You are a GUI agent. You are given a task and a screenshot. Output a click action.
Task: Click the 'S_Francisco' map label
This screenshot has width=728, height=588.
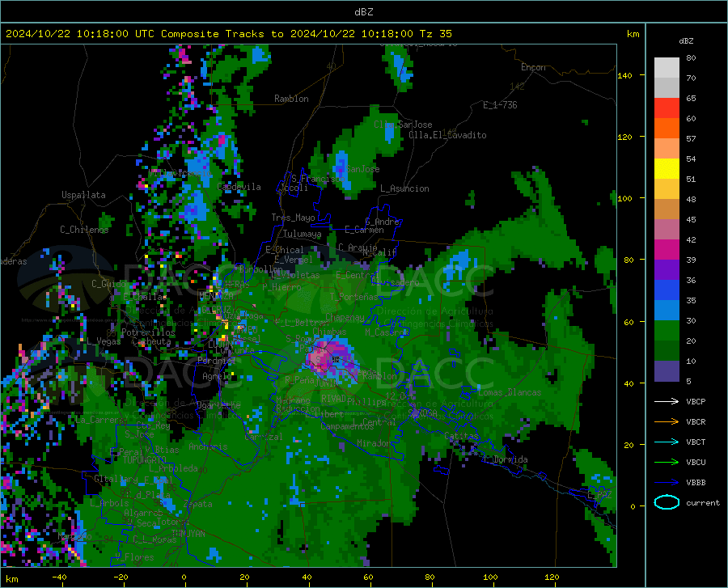[x=318, y=178]
